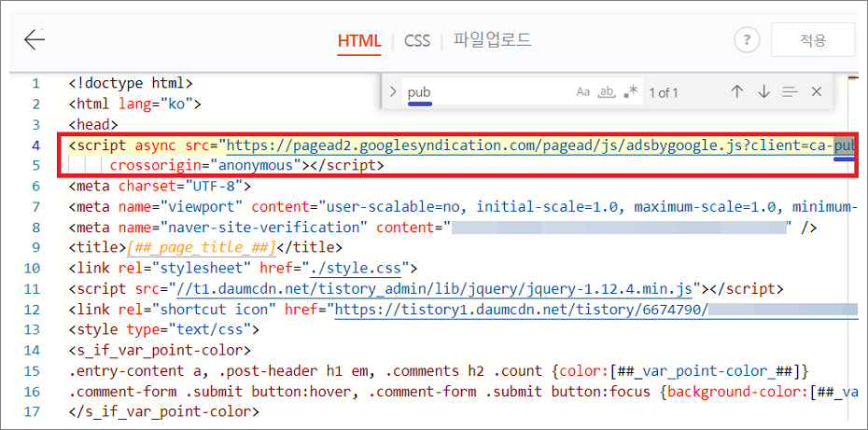Go back with the left arrow icon
The image size is (868, 430).
[x=35, y=40]
